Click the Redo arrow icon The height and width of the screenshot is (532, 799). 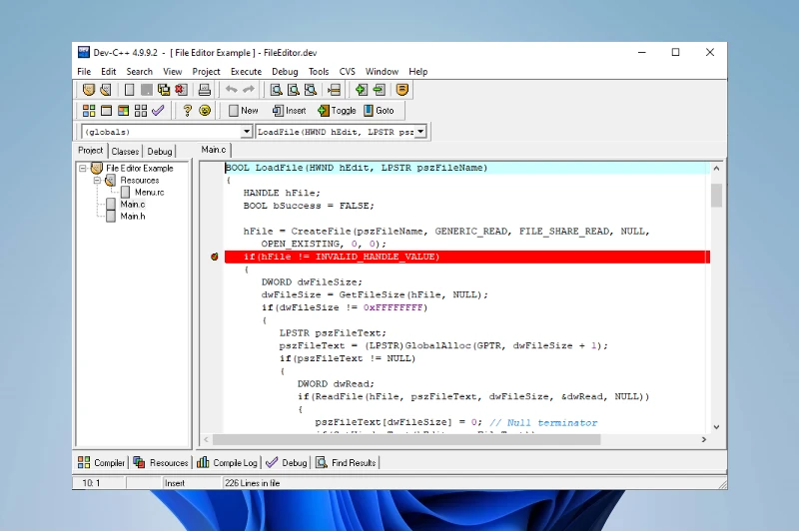tap(249, 90)
